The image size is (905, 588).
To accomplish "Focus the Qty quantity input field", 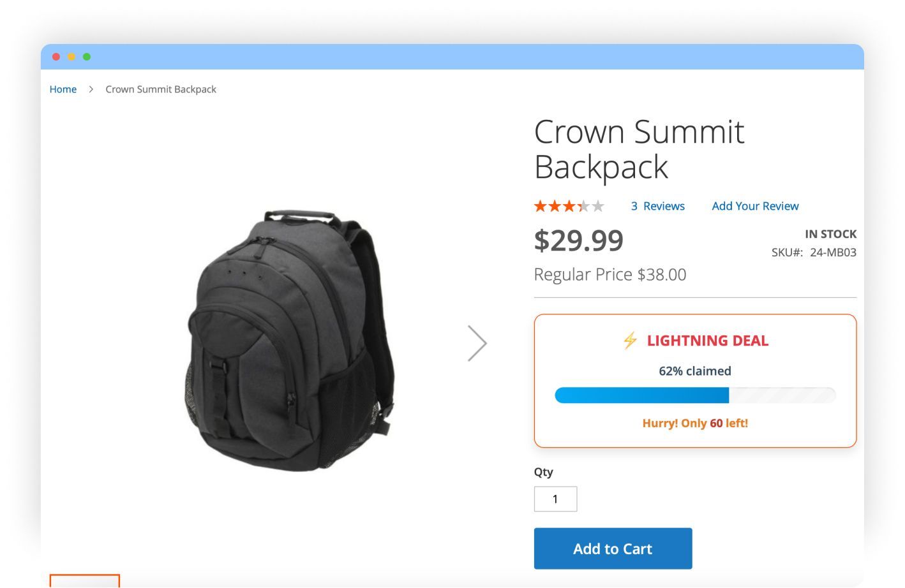I will click(x=555, y=499).
